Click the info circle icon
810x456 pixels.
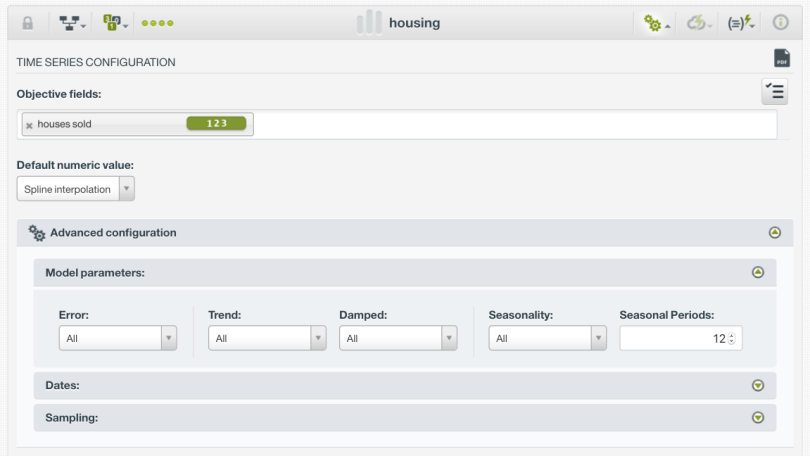click(x=781, y=23)
